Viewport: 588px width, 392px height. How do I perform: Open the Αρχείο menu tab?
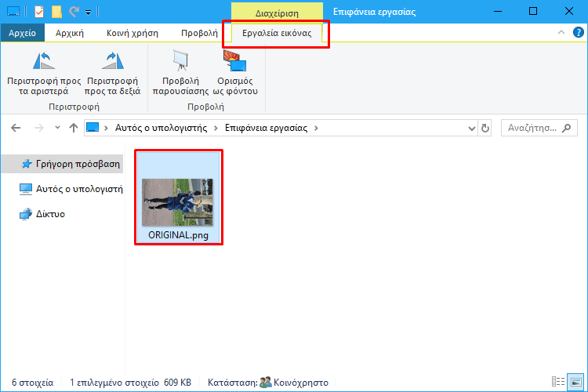click(22, 33)
